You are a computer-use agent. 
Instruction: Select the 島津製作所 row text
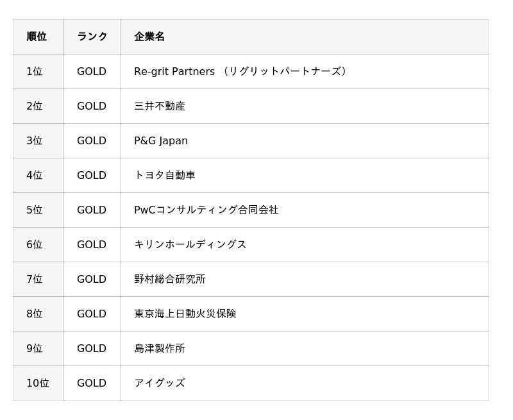click(160, 348)
